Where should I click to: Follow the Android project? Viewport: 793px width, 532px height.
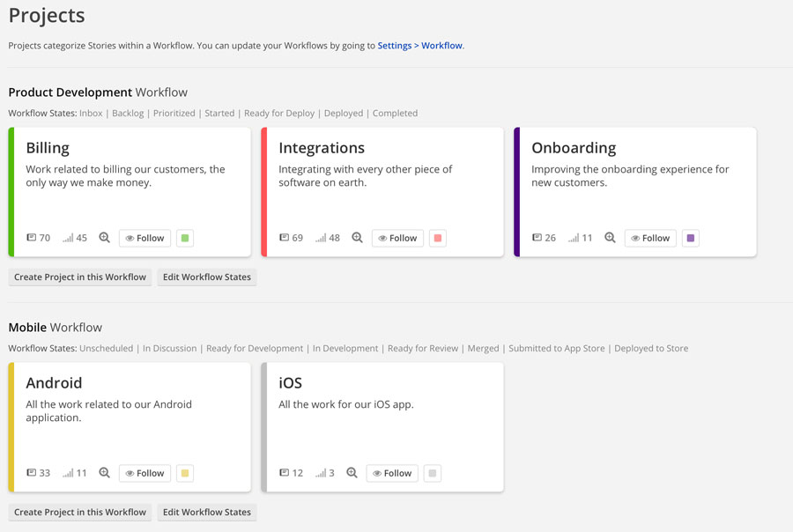coord(145,472)
